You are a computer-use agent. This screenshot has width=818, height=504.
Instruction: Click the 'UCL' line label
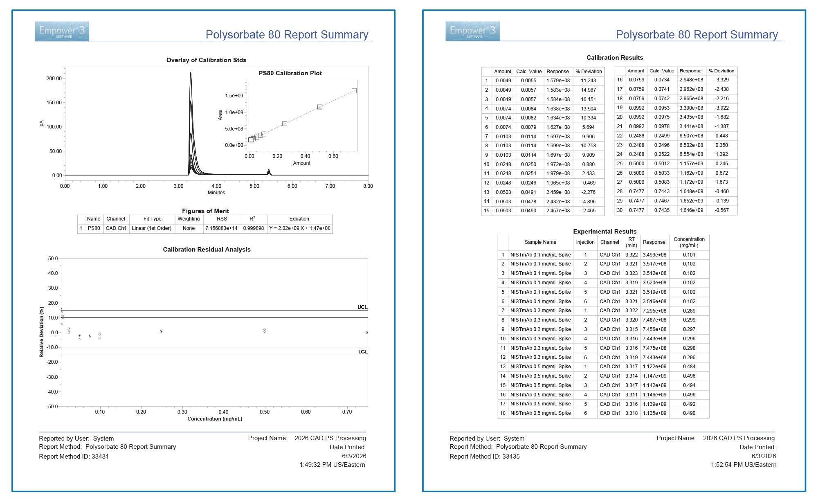click(362, 307)
